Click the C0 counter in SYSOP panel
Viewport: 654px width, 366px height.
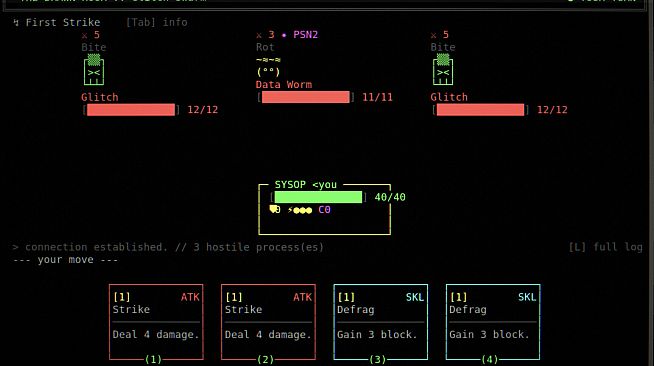click(324, 210)
